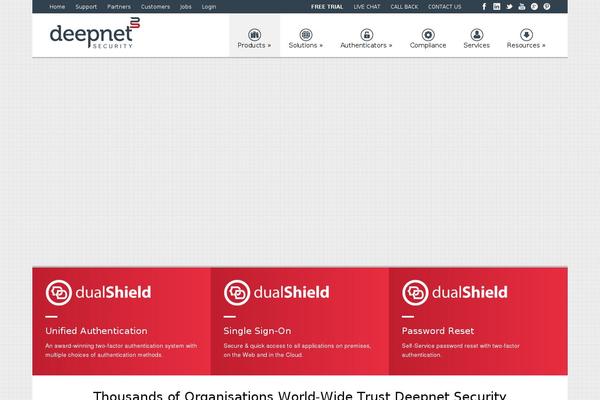
Task: Click the Resources download icon
Action: click(527, 34)
